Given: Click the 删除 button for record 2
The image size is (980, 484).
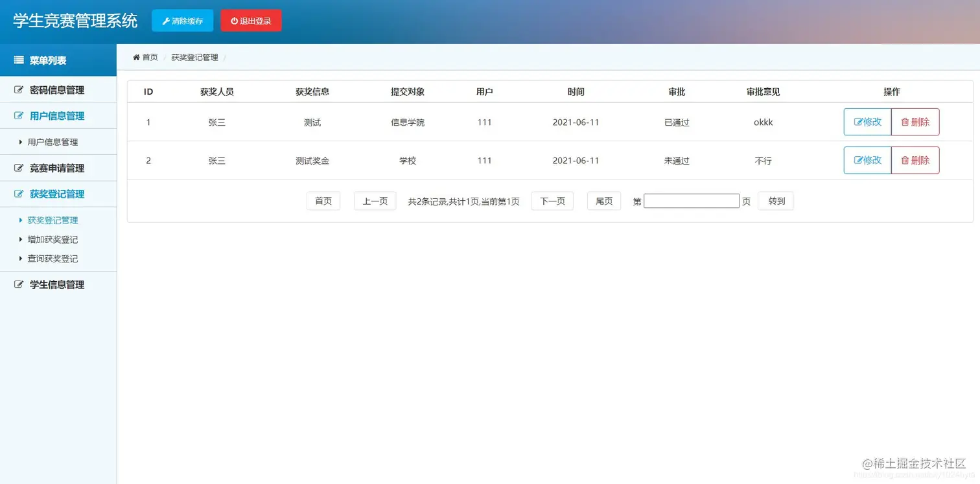Looking at the screenshot, I should [x=915, y=160].
